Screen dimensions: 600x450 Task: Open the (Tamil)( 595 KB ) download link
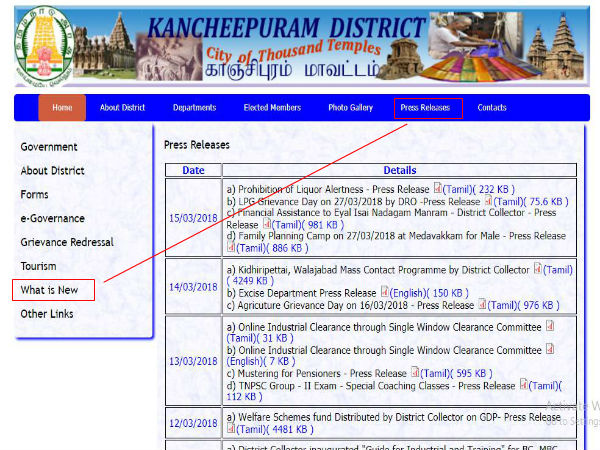click(x=456, y=373)
